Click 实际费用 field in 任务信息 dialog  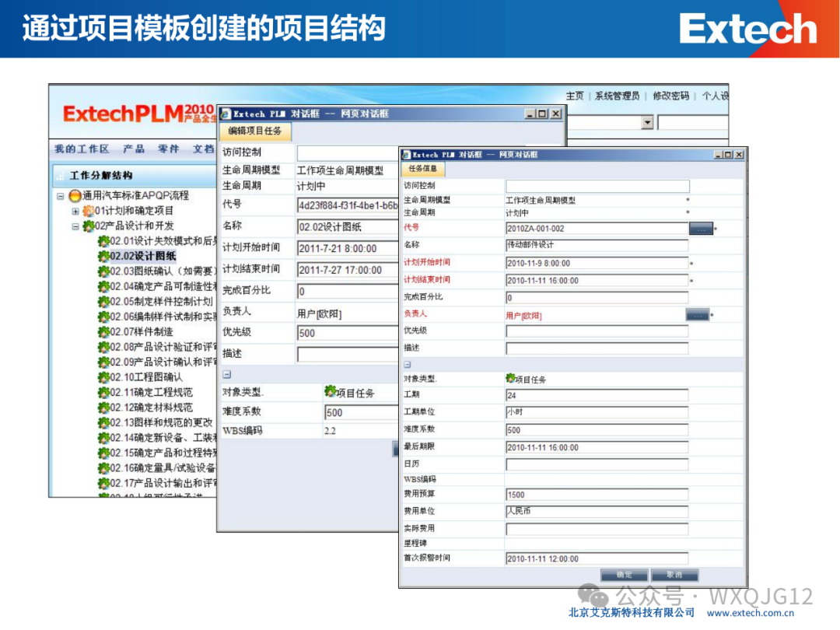597,530
